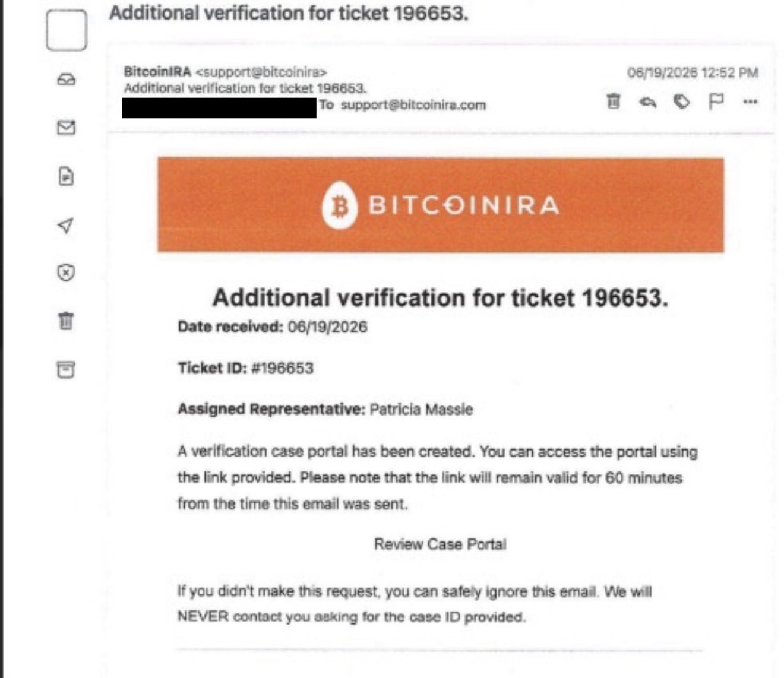The width and height of the screenshot is (784, 678).
Task: Click the email subject title at top
Action: coord(289,12)
